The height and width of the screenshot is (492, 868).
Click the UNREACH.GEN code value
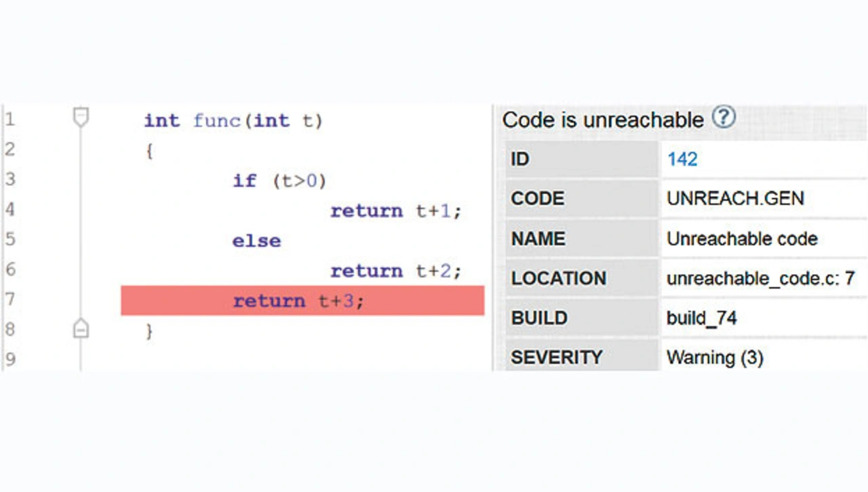(x=735, y=199)
